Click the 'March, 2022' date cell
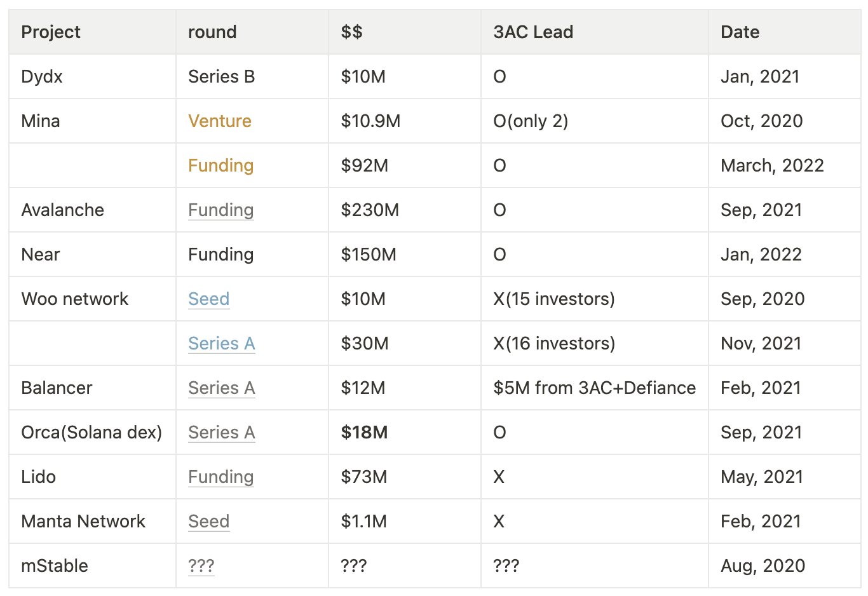The image size is (868, 596). pyautogui.click(x=785, y=165)
